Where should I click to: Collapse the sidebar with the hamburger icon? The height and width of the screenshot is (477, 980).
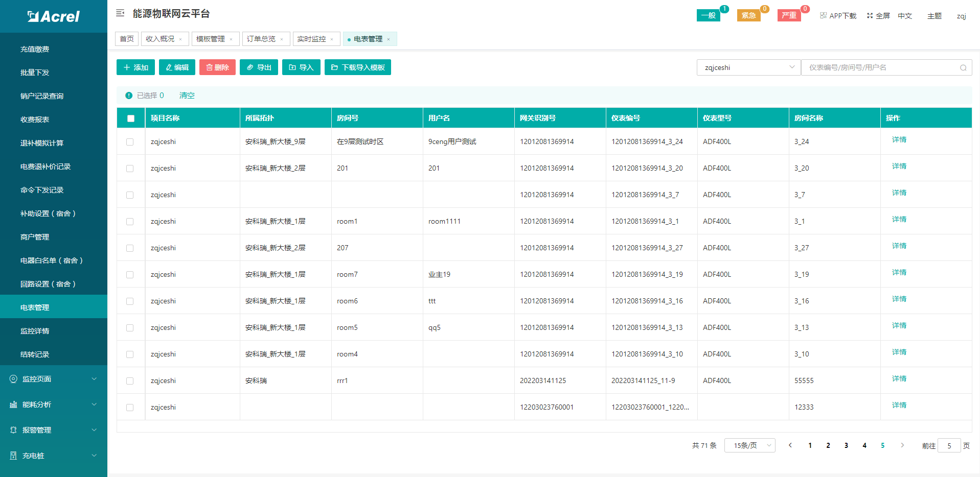pos(120,13)
